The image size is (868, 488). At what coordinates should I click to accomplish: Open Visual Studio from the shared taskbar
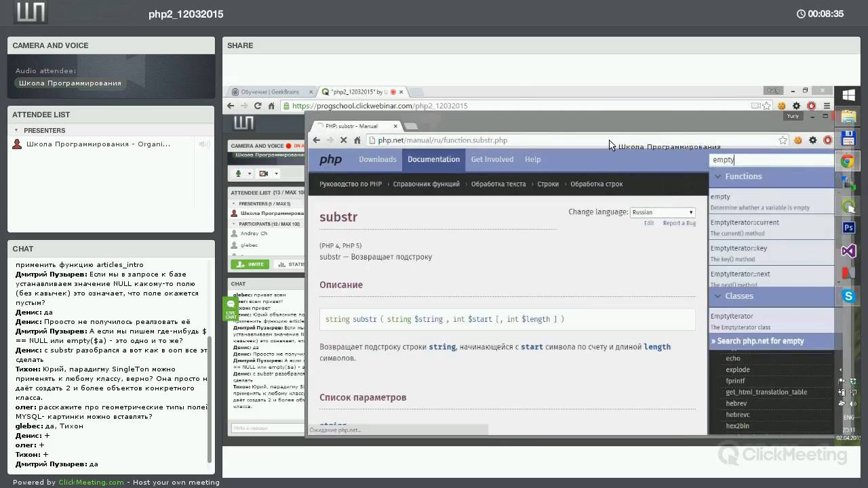[x=848, y=251]
